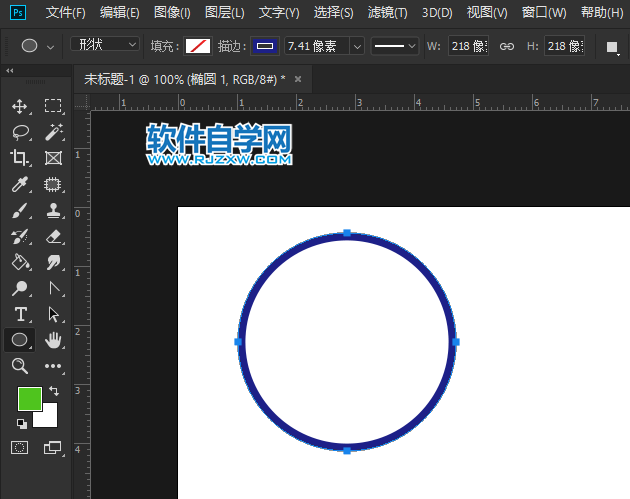Select the Move tool
The width and height of the screenshot is (630, 499).
pyautogui.click(x=19, y=106)
